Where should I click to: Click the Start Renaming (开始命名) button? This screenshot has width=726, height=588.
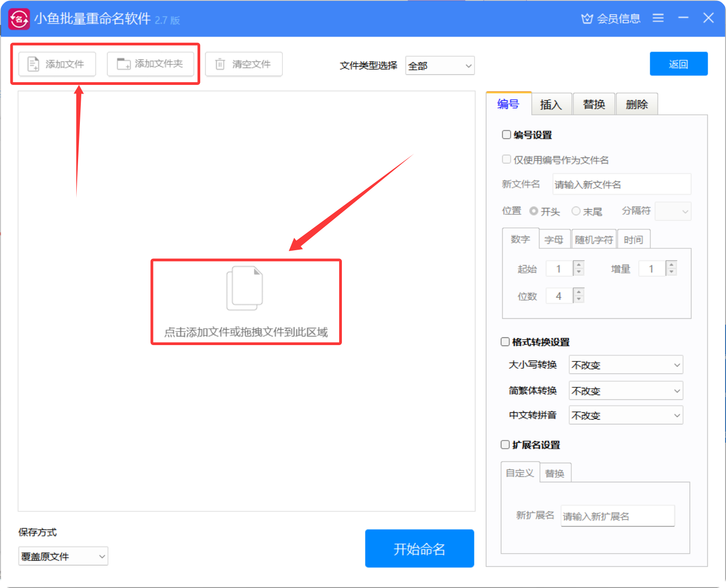(419, 548)
